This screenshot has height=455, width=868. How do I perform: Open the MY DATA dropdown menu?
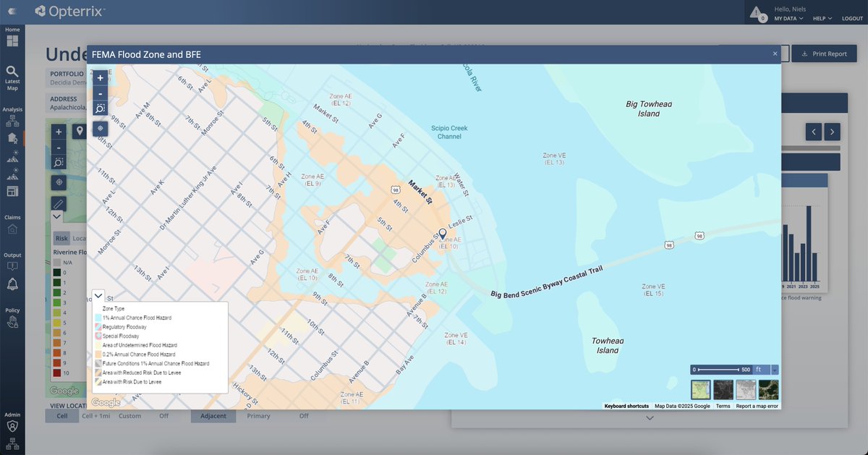tap(789, 19)
